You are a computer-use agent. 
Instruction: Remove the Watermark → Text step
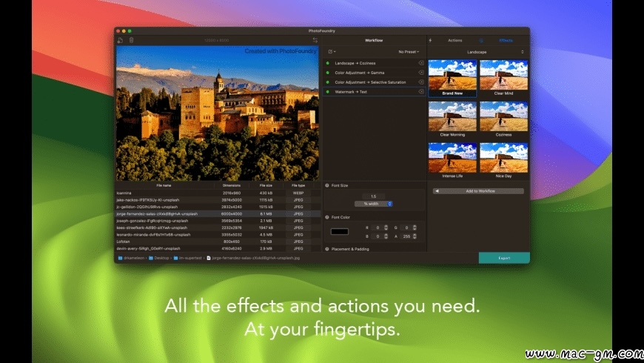point(421,92)
